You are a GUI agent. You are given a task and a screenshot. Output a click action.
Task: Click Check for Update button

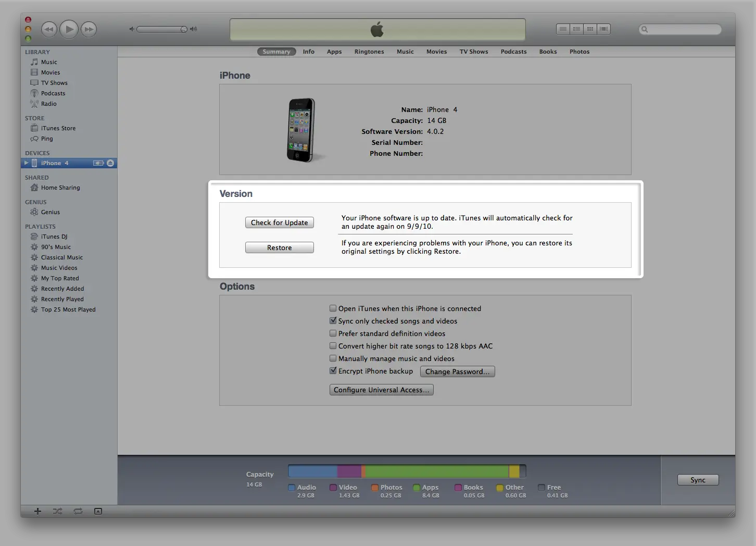(279, 222)
